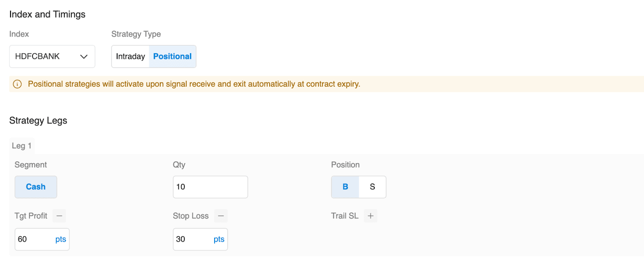Remove Tgt Profit using its minus icon
This screenshot has height=270, width=644.
(x=59, y=216)
